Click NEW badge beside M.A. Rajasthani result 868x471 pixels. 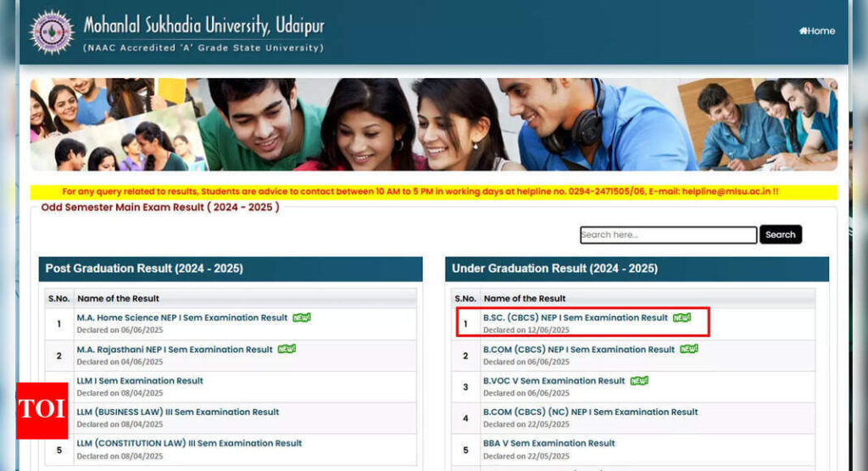(287, 349)
